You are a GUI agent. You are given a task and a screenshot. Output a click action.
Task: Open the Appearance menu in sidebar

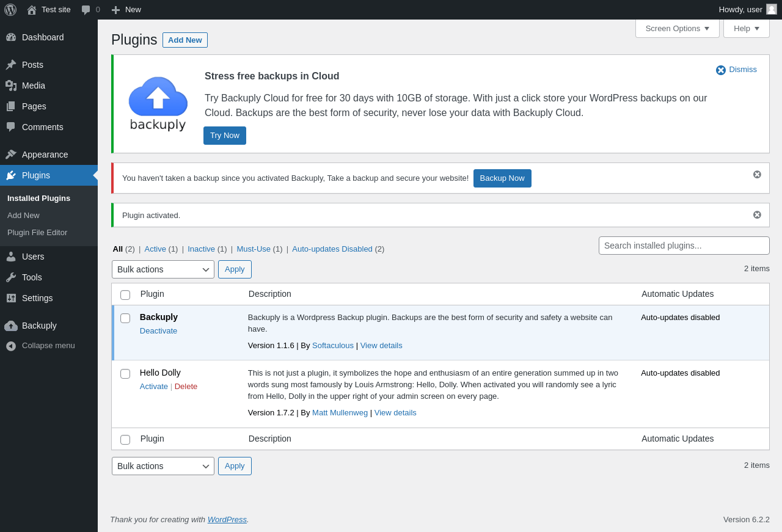(x=45, y=155)
